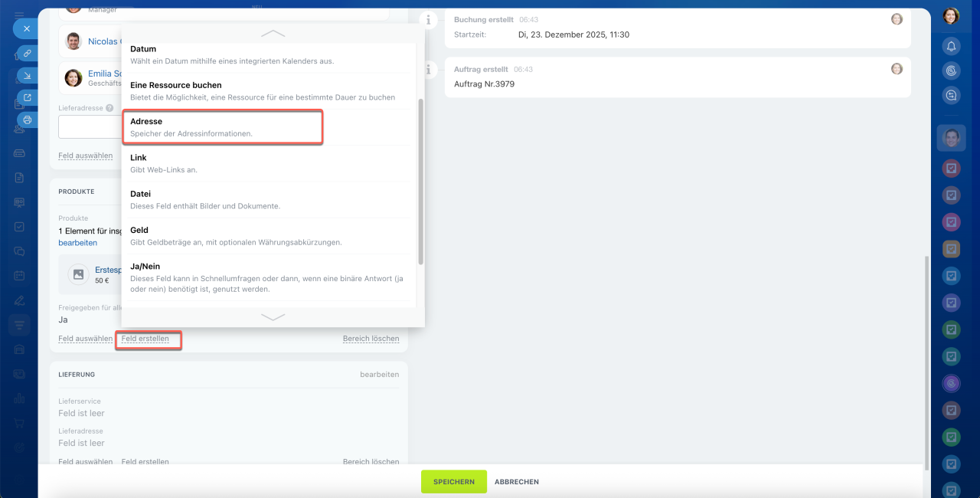980x498 pixels.
Task: Open the bar chart analytics icon in left sidebar
Action: (x=19, y=398)
